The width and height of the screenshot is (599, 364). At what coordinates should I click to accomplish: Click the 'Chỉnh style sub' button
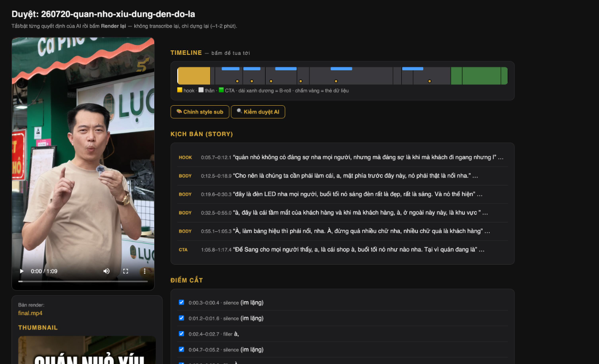(x=200, y=112)
